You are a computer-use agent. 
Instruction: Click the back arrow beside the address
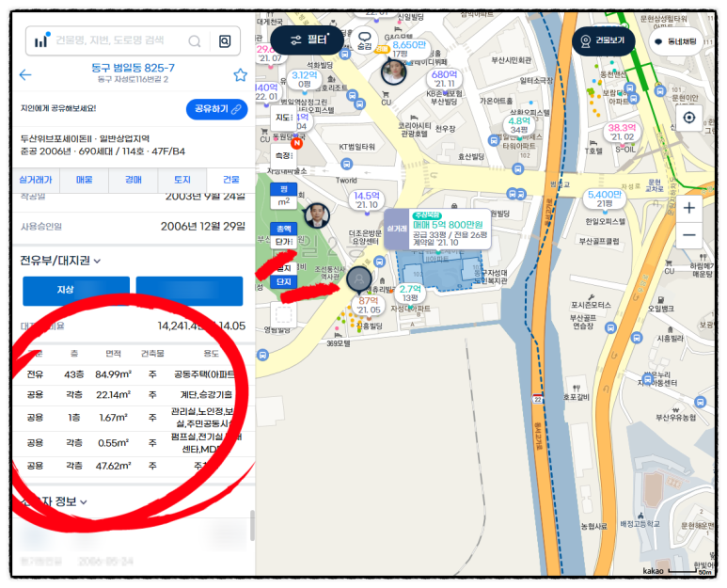pos(25,74)
